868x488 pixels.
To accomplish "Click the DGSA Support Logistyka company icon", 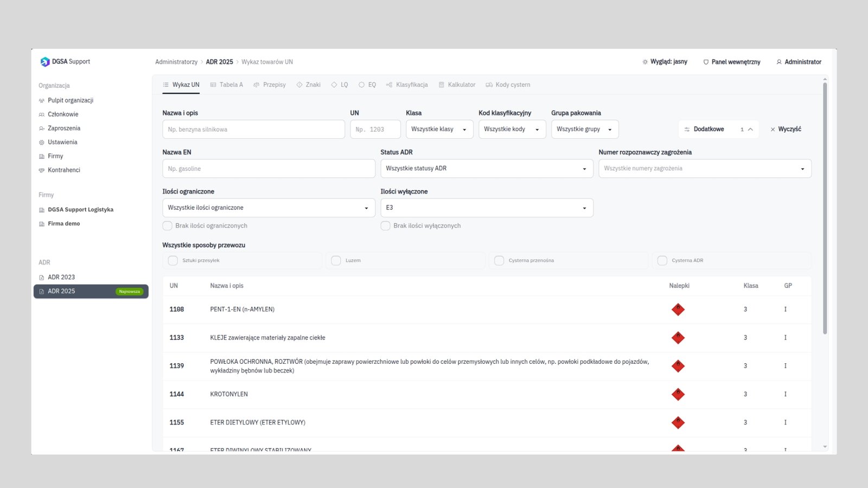I will point(42,210).
